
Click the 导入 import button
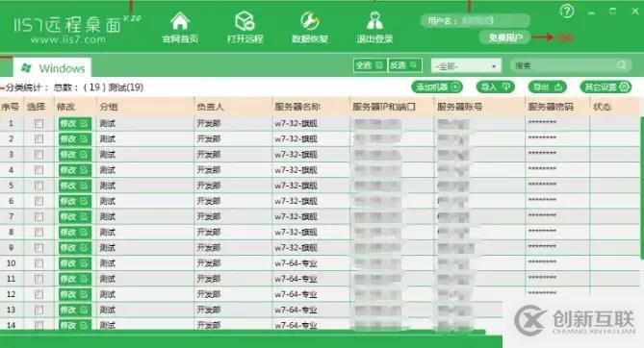(496, 87)
